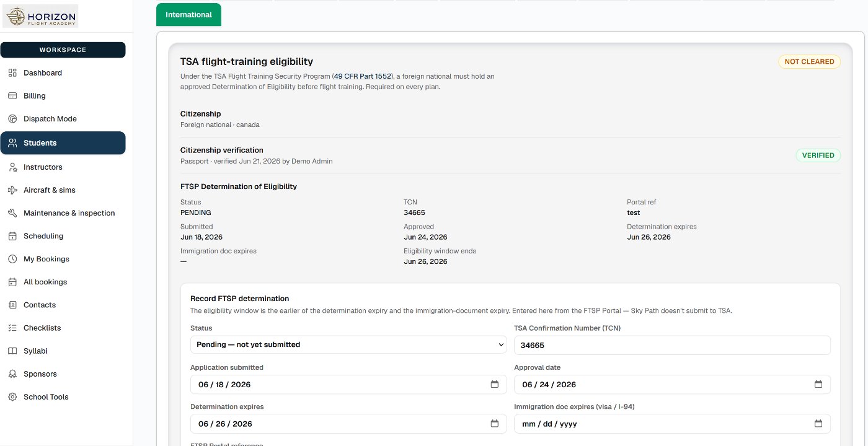The width and height of the screenshot is (868, 446).
Task: Click 'Passport · verified Jun 21, 2026' text
Action: click(x=256, y=161)
